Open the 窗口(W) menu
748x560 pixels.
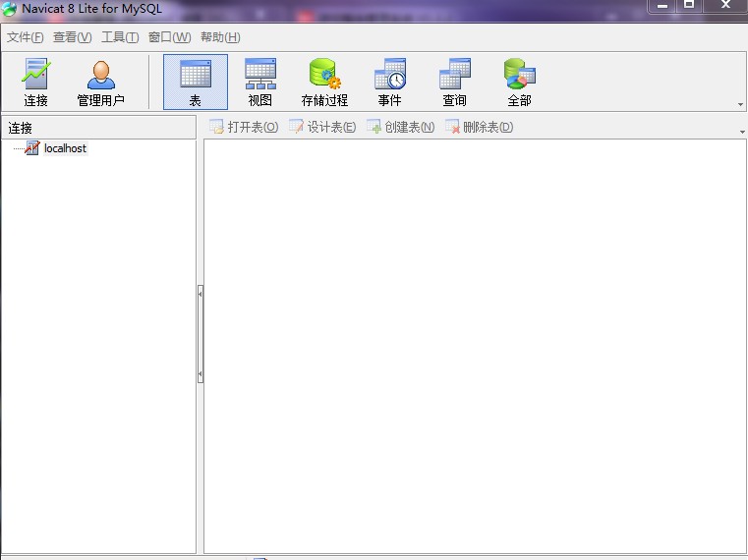pos(169,37)
